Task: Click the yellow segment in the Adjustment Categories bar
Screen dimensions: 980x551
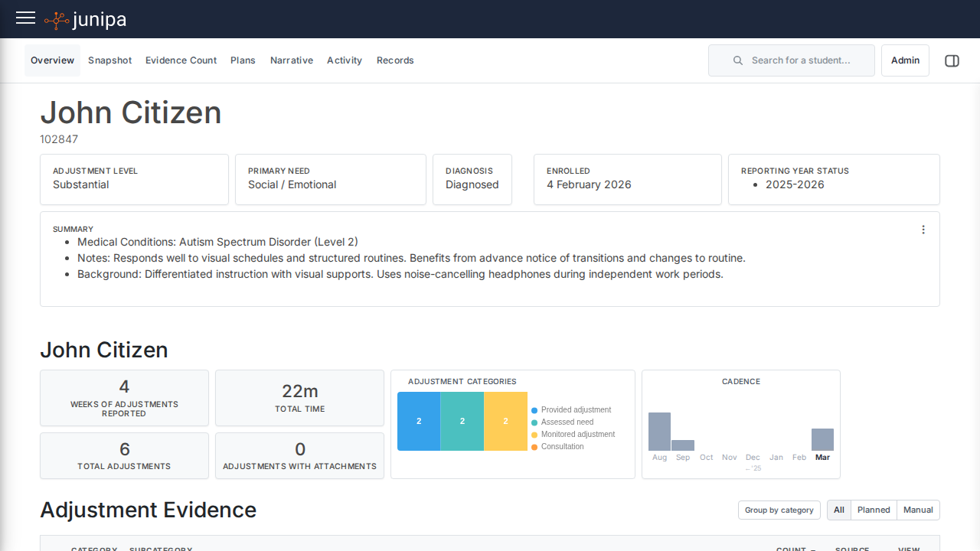Action: [505, 421]
